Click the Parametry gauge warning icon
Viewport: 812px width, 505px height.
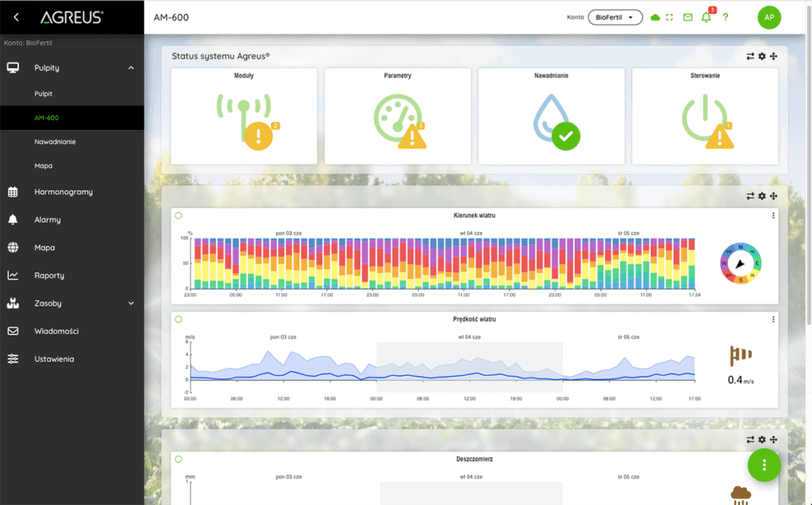[x=400, y=122]
